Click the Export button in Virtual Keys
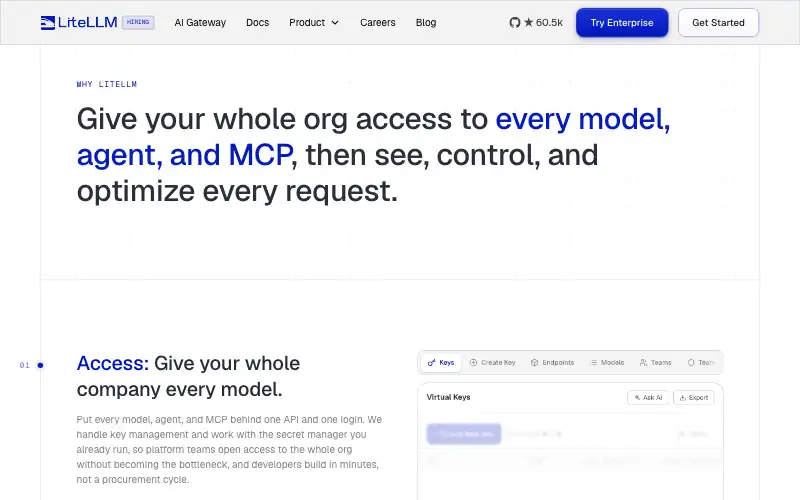 click(x=694, y=397)
